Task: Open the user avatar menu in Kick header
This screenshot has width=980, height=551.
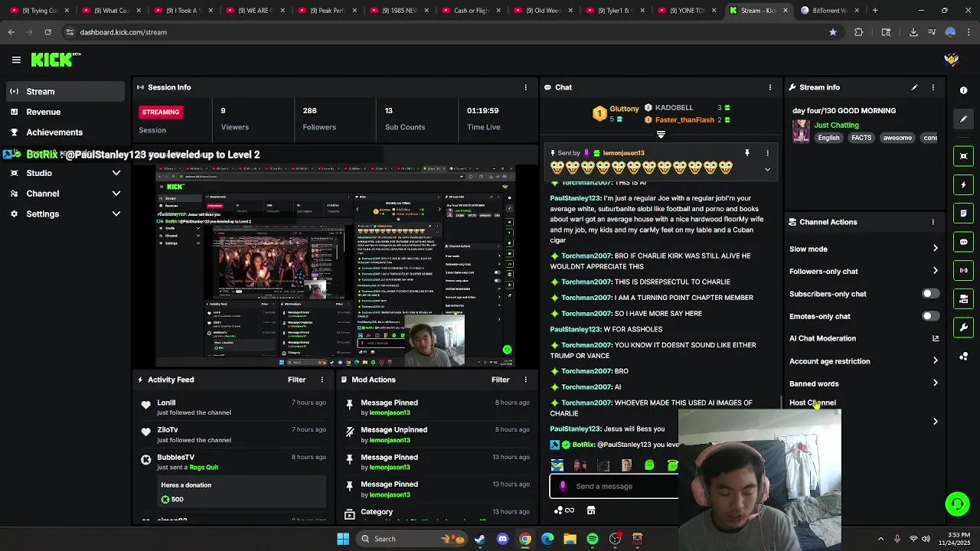Action: pyautogui.click(x=952, y=60)
